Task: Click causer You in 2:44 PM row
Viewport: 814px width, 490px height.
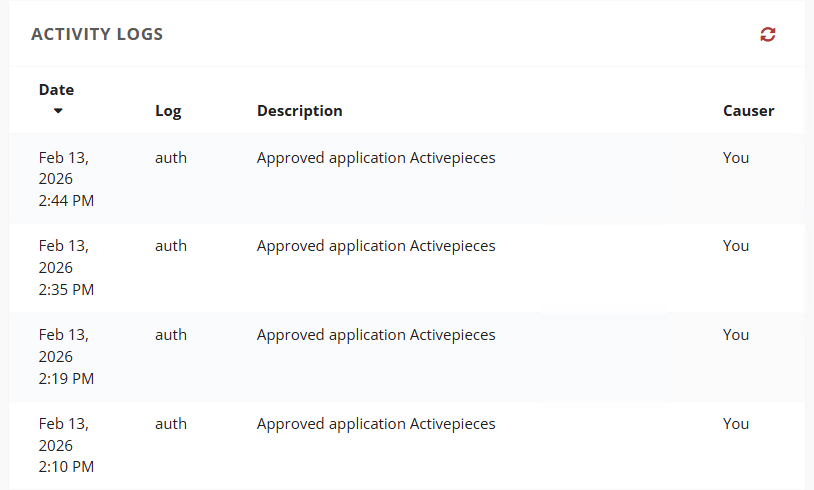Action: coord(736,158)
